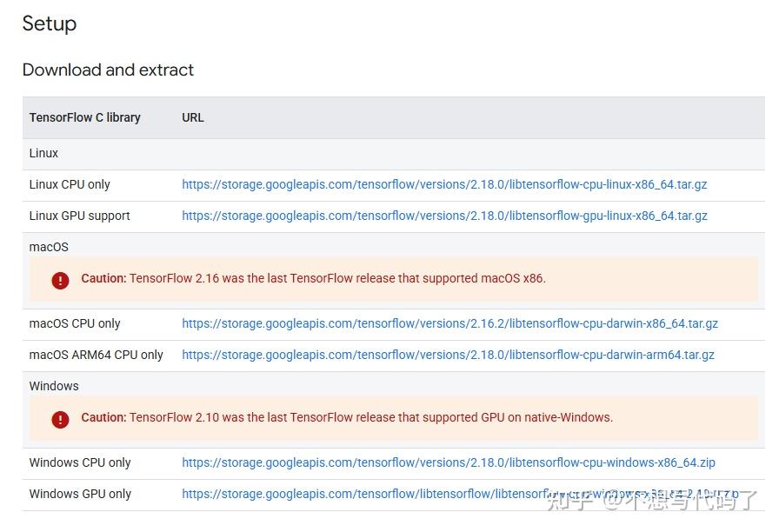Click the Windows GPU caution alert icon

coord(60,418)
